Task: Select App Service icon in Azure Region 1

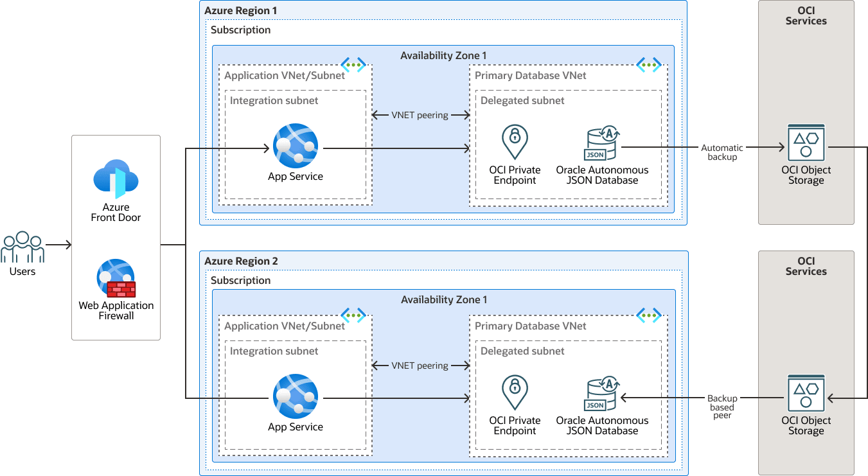Action: pos(296,146)
